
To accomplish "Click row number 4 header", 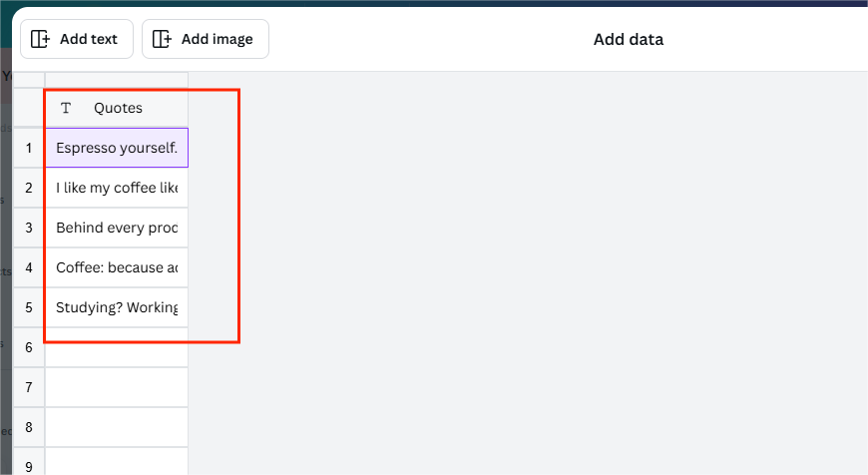I will (x=29, y=267).
